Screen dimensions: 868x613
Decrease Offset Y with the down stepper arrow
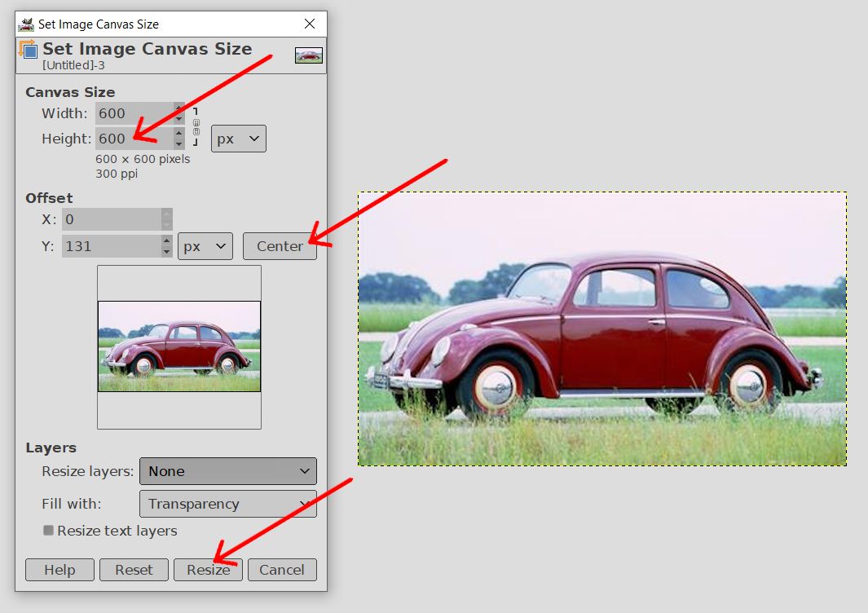[x=166, y=252]
